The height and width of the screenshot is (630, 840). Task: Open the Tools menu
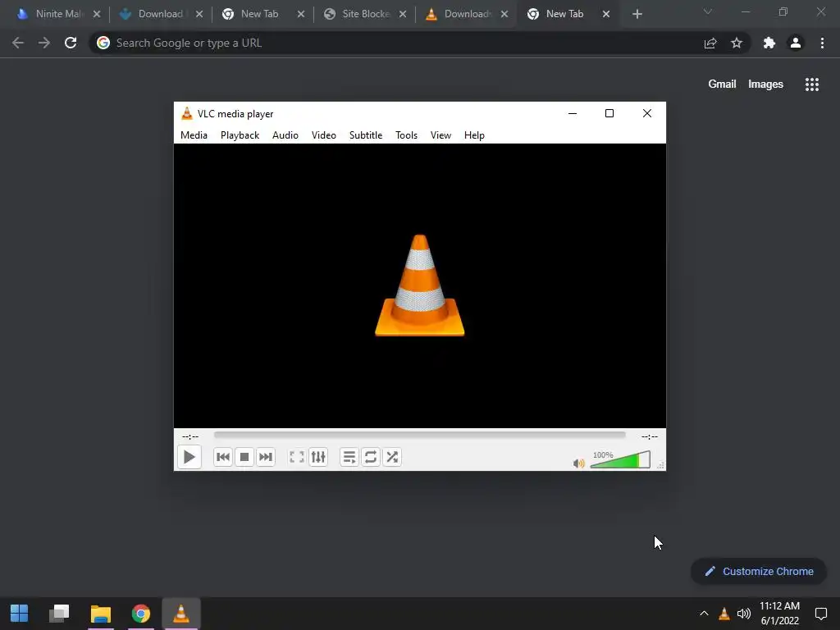point(406,135)
